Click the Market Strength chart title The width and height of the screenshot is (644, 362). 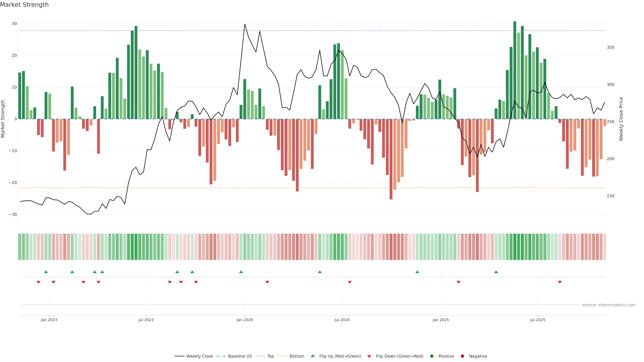[24, 5]
